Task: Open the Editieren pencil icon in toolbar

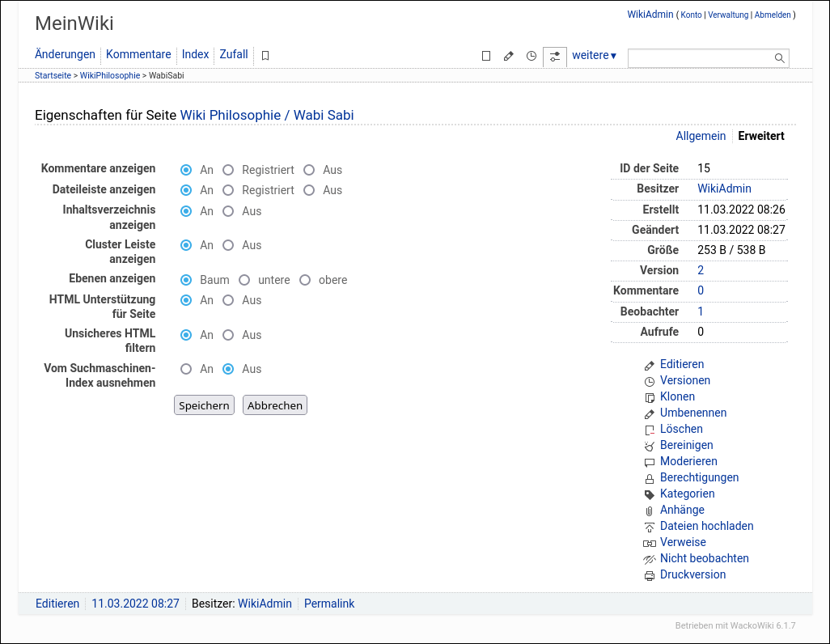Action: click(508, 56)
